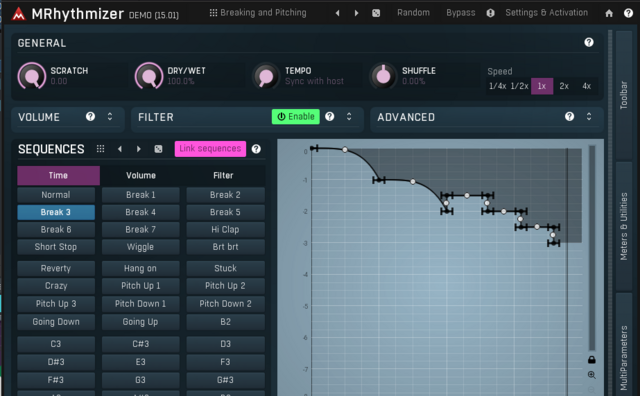The width and height of the screenshot is (640, 396).
Task: Select the Pitch Down 1 sequence
Action: coord(140,304)
